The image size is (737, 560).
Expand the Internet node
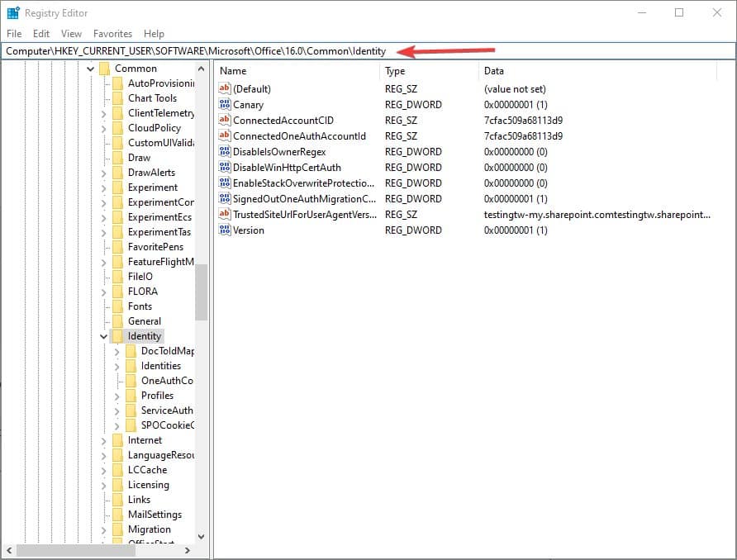(104, 441)
